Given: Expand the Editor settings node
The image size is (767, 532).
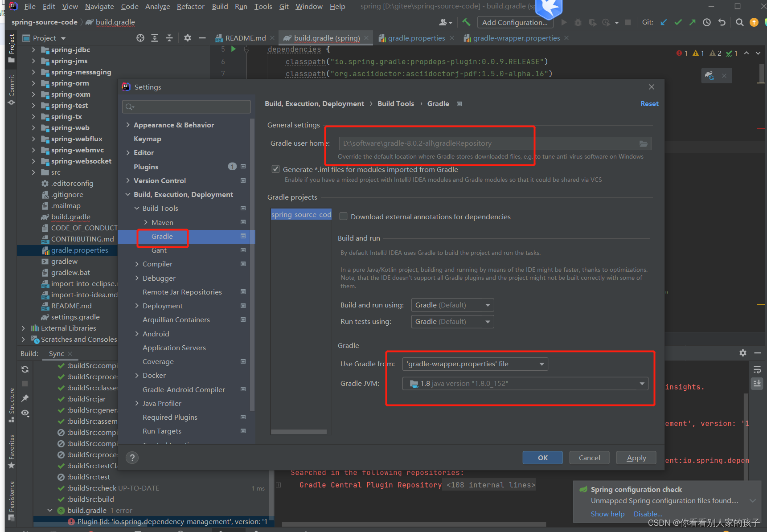Looking at the screenshot, I should pyautogui.click(x=128, y=152).
